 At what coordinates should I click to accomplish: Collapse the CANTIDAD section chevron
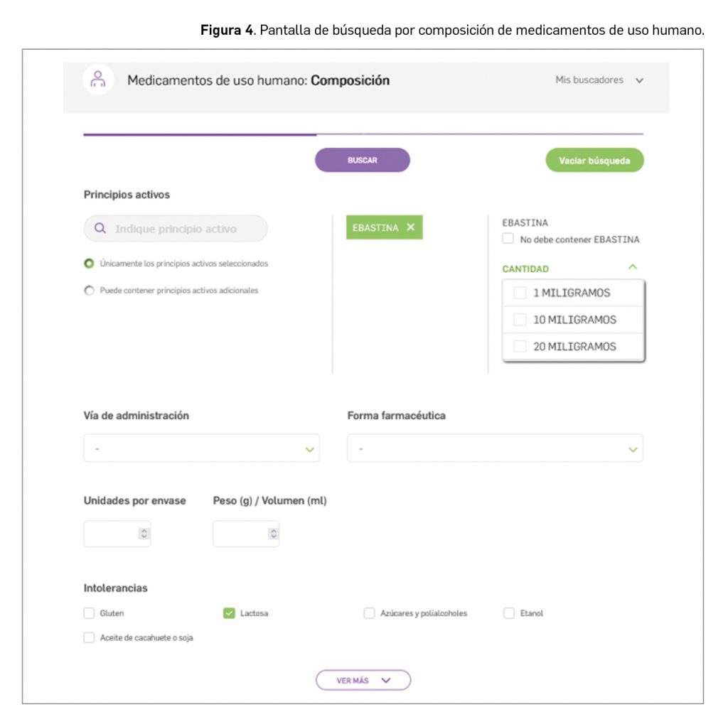tap(633, 268)
